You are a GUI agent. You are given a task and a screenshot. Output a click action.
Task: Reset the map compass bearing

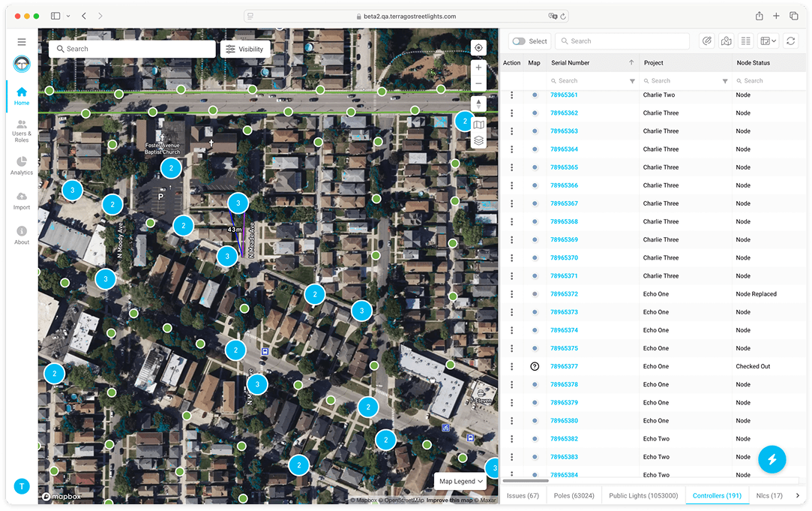(478, 104)
